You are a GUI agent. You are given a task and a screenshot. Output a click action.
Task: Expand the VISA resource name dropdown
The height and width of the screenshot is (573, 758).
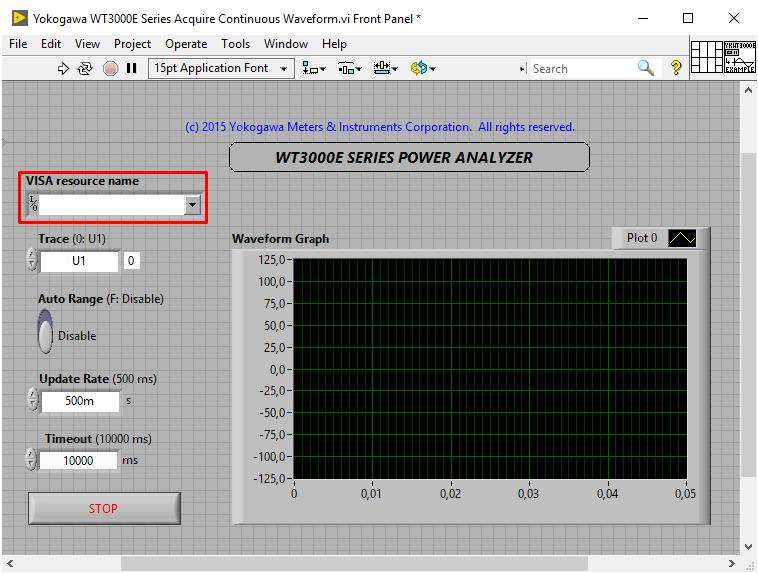pos(192,205)
